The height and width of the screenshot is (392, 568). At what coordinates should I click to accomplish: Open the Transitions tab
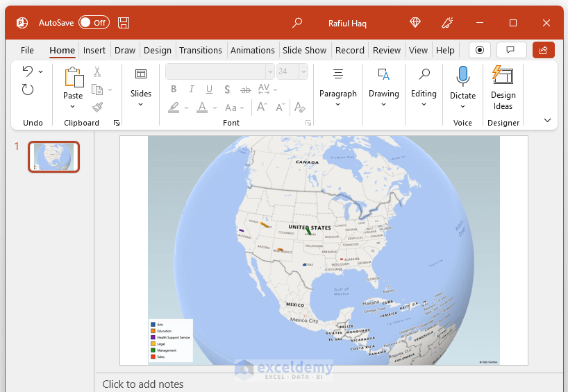(201, 51)
